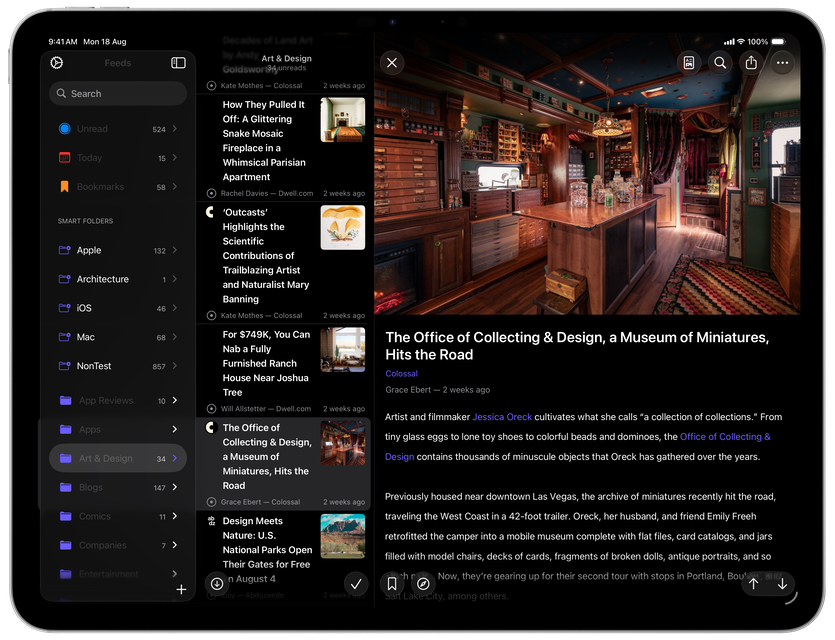835x640 pixels.
Task: Open more options ellipsis menu
Action: 782,63
